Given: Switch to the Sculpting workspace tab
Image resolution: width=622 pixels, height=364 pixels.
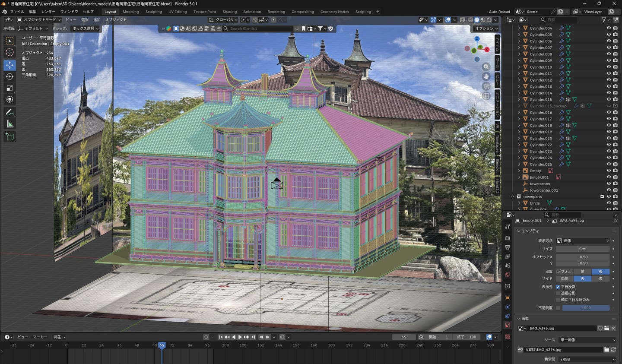Looking at the screenshot, I should pyautogui.click(x=153, y=12).
